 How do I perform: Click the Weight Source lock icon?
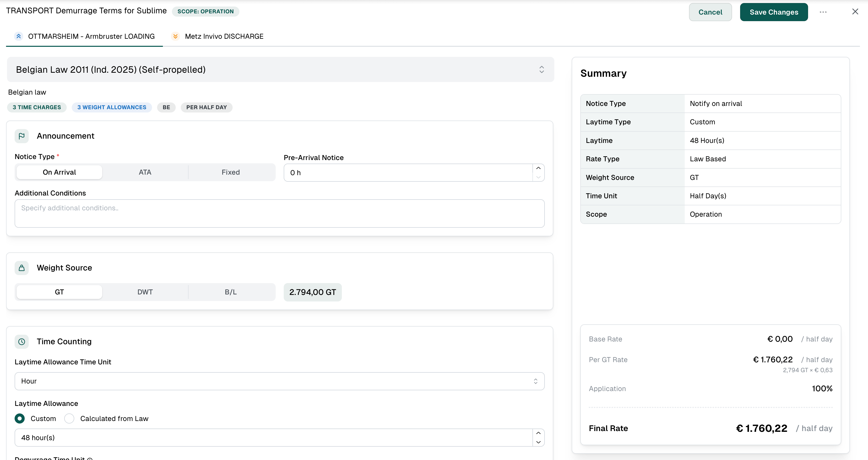click(22, 268)
